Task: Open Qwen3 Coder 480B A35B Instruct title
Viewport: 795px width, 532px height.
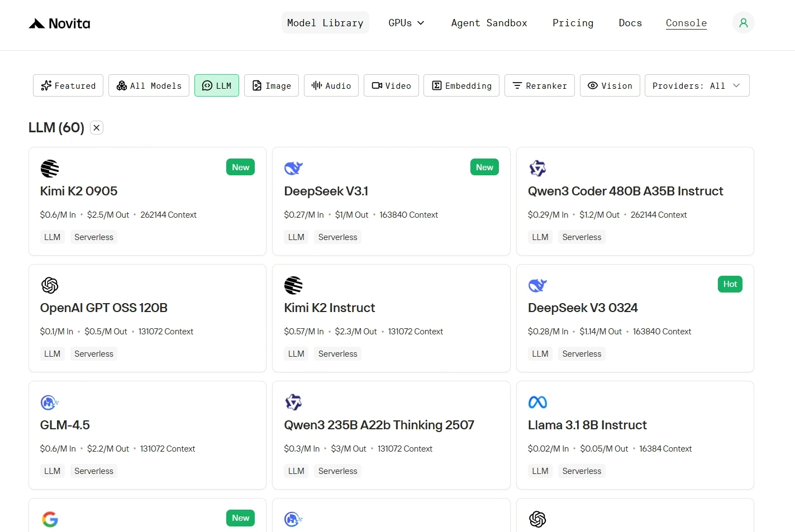Action: (625, 191)
